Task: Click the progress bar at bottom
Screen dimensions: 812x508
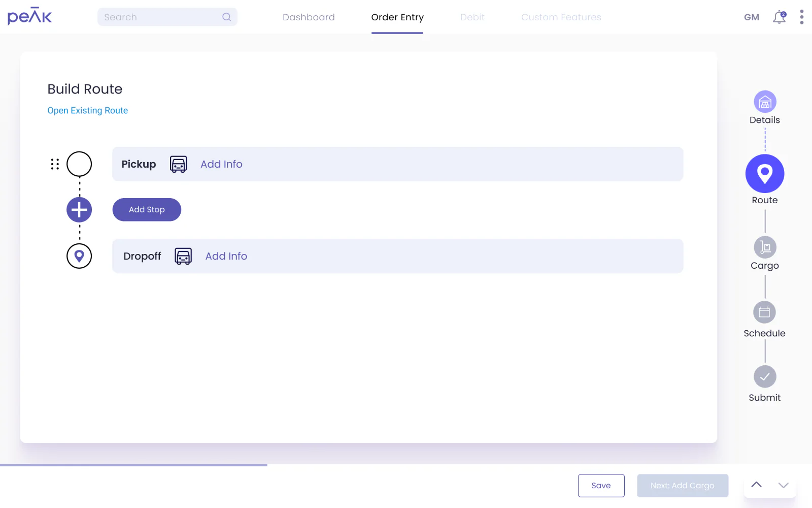Action: point(133,465)
